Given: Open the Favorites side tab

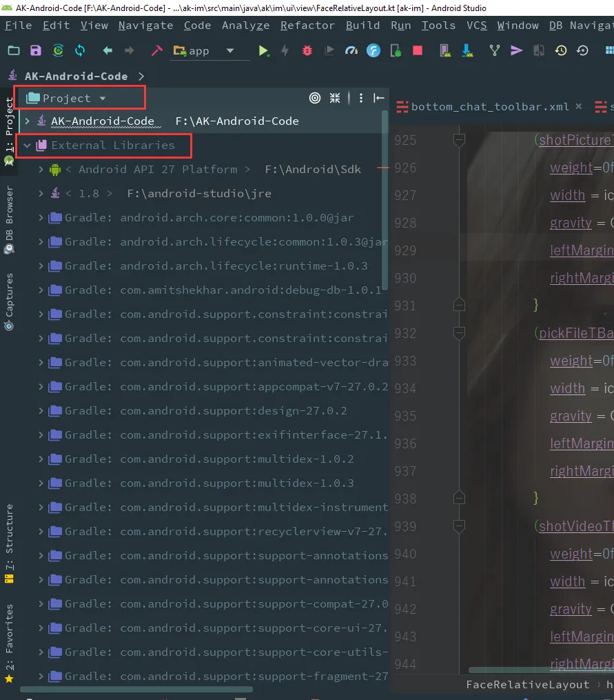Looking at the screenshot, I should click(x=10, y=643).
